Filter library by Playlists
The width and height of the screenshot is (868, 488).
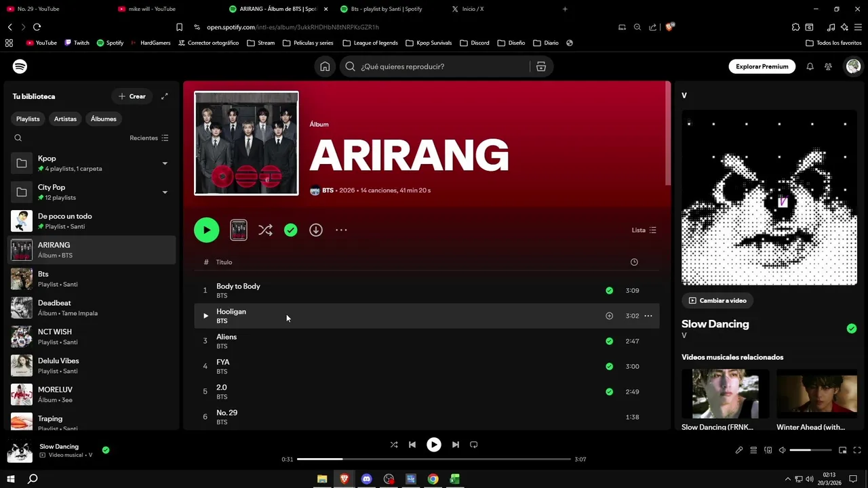28,119
